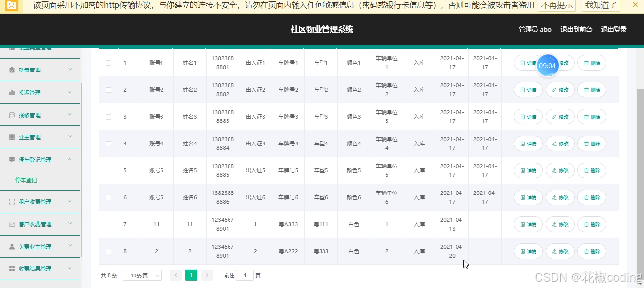Select the row 5 checkbox

[109, 170]
